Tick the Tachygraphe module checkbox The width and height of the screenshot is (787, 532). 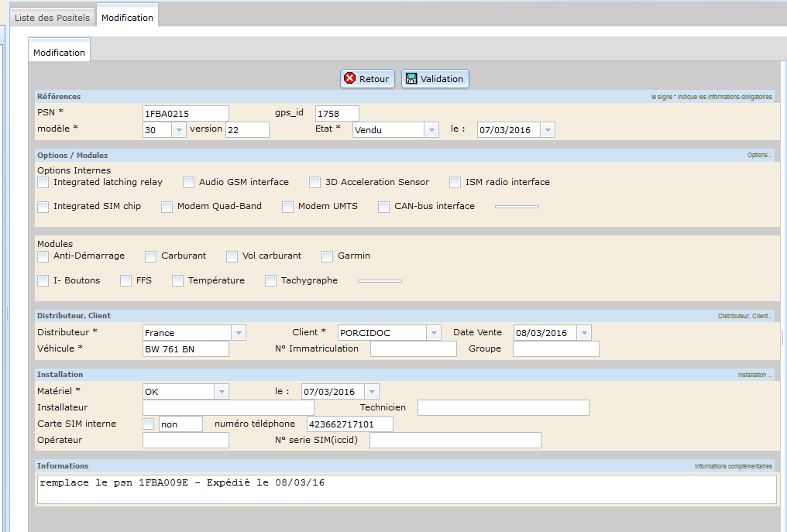pyautogui.click(x=271, y=281)
